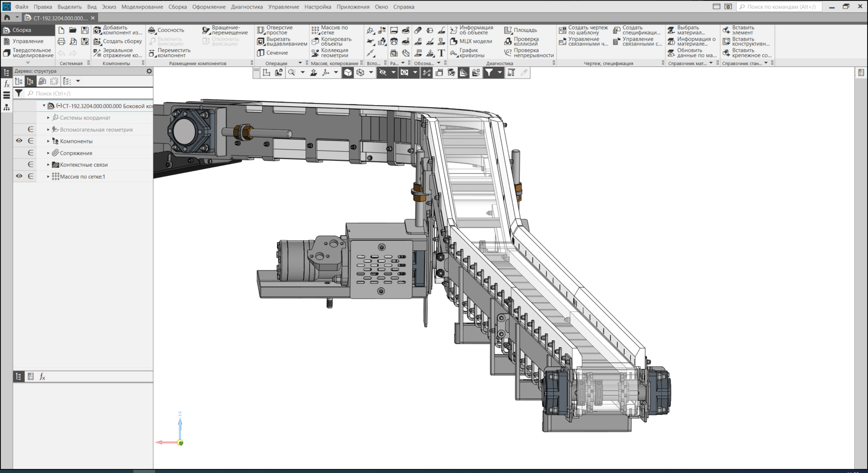Click the shaded cube display mode icon
This screenshot has width=868, height=473.
click(x=348, y=73)
